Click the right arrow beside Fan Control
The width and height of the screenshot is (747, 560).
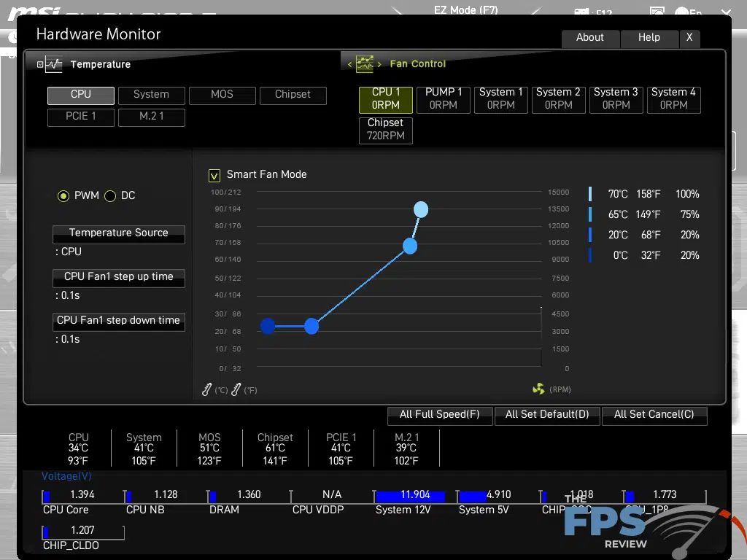point(379,64)
